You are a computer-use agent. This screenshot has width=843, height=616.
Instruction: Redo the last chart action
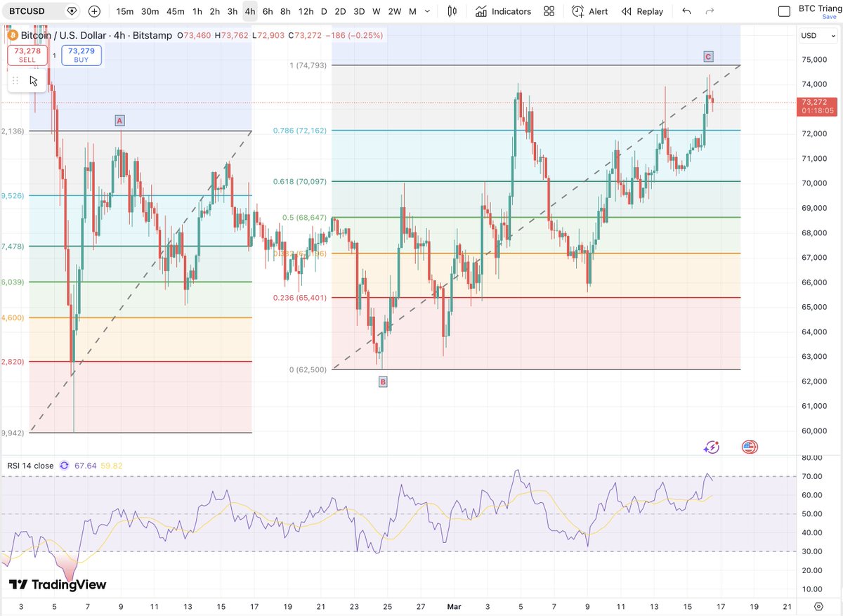710,11
